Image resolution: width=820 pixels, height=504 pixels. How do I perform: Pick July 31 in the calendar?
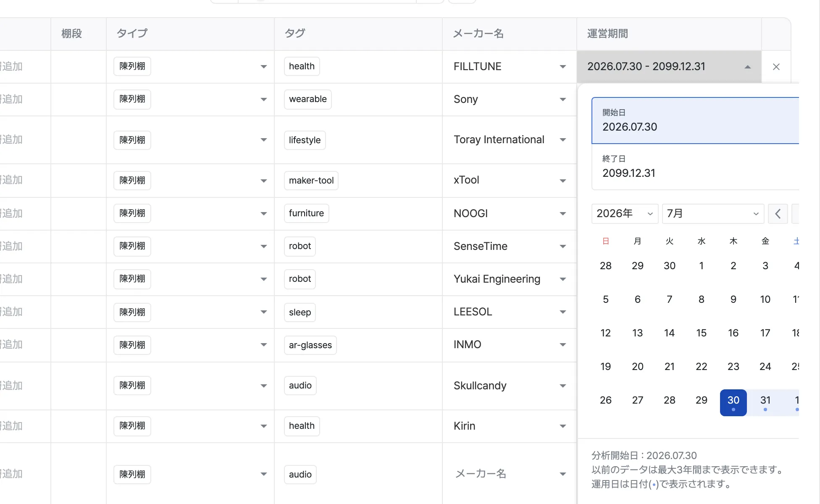tap(765, 402)
